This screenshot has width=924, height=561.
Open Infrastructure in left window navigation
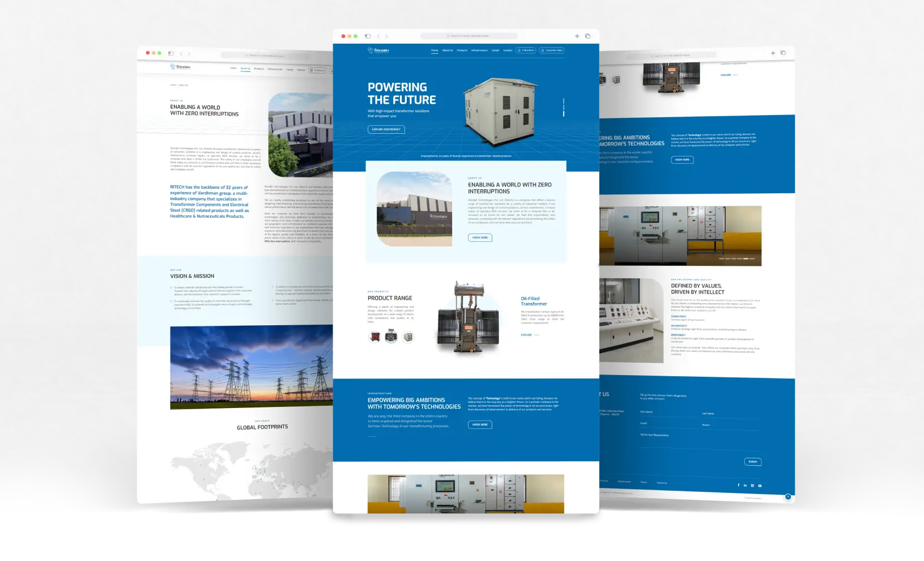[x=275, y=69]
